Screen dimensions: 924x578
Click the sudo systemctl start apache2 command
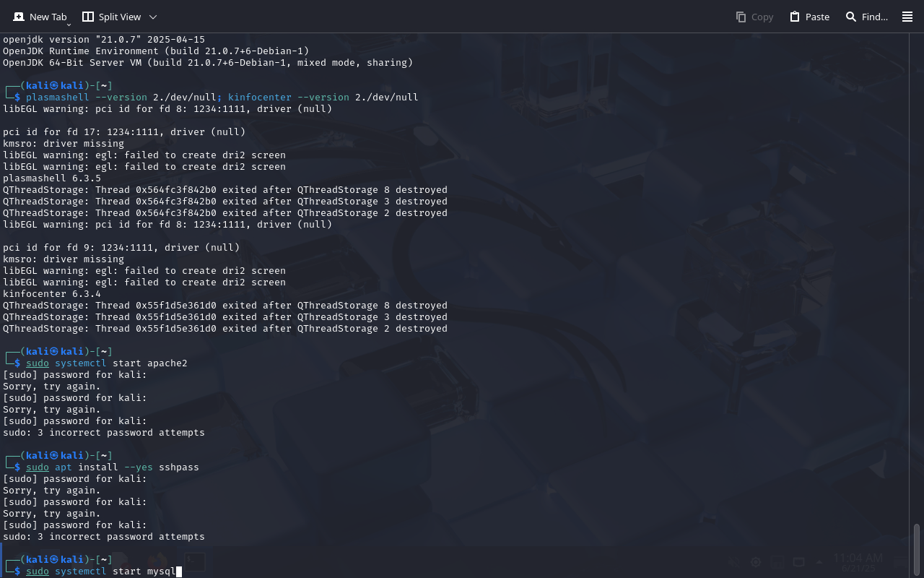point(107,363)
